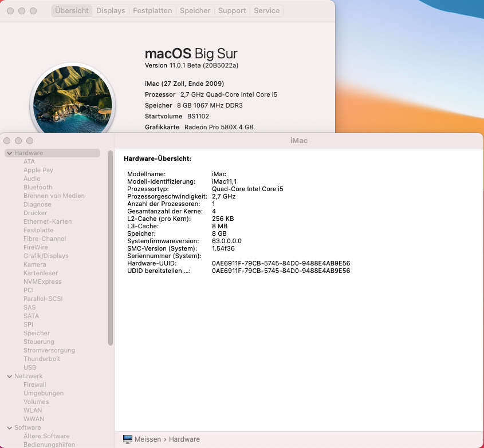Click the Hardware sidebar category row

pyautogui.click(x=53, y=153)
